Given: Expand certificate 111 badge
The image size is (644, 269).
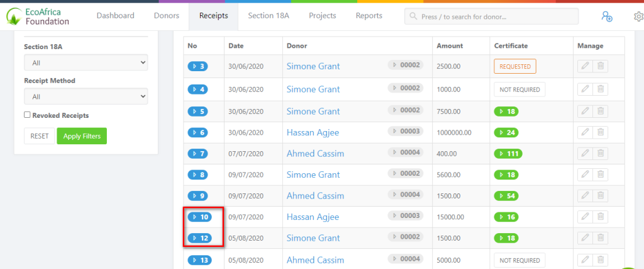Looking at the screenshot, I should point(508,154).
